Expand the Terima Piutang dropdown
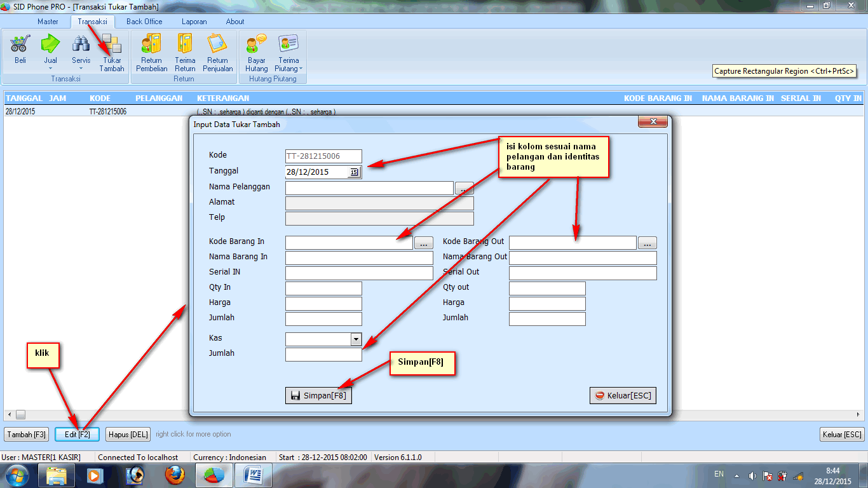The width and height of the screenshot is (868, 488). click(x=288, y=53)
